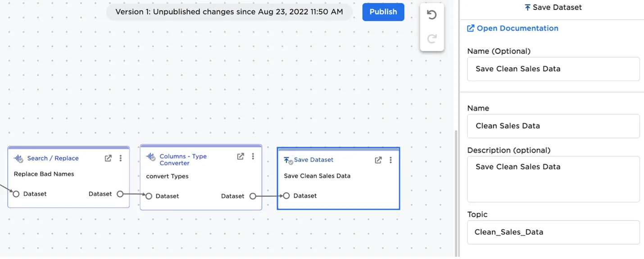Click the Name field containing Clean Sales Data
This screenshot has height=259, width=644.
point(553,126)
